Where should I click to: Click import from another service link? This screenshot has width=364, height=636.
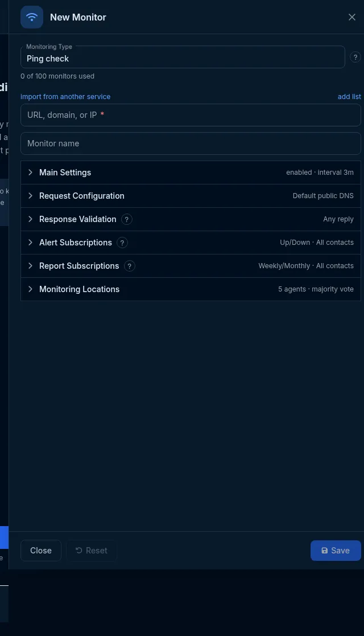tap(65, 97)
